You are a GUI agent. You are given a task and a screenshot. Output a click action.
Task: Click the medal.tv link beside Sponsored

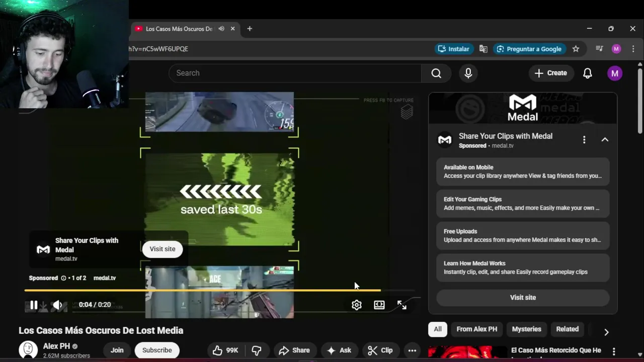pos(105,278)
